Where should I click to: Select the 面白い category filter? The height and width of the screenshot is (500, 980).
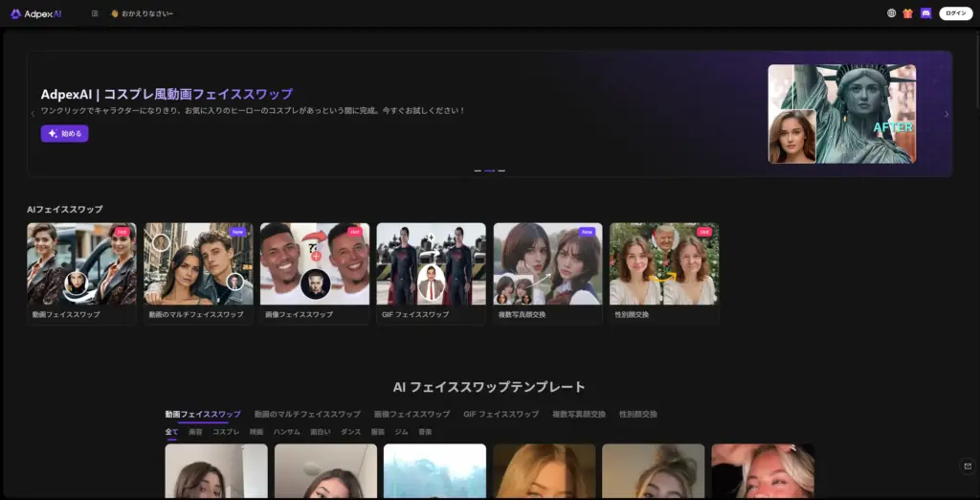tap(320, 432)
